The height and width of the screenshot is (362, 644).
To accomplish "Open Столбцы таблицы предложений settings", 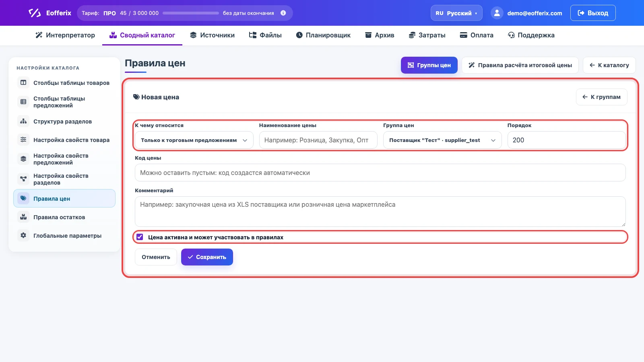I will 64,102.
